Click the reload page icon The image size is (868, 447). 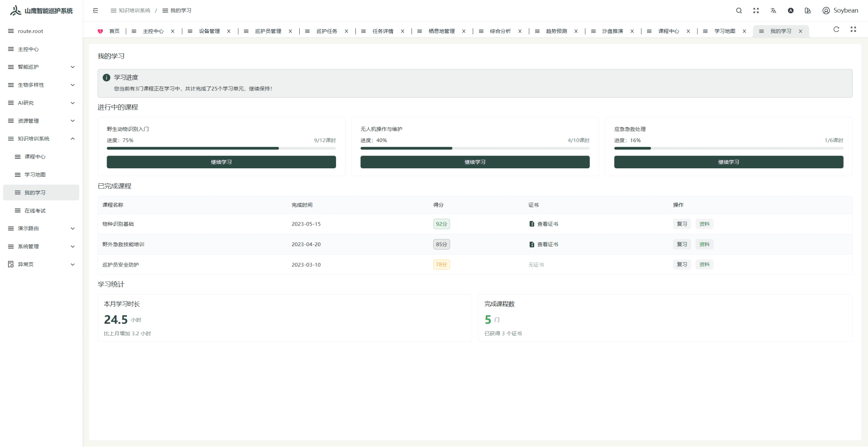pyautogui.click(x=836, y=30)
